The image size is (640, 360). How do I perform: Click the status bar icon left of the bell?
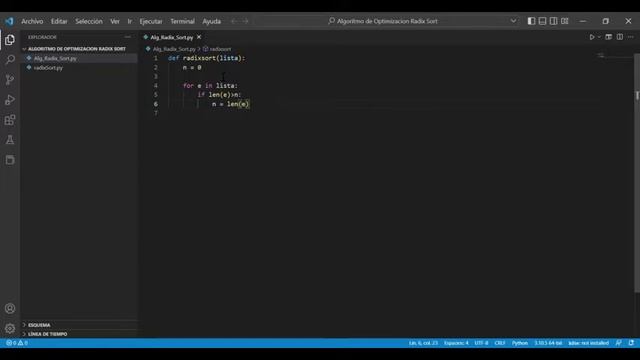(619, 343)
